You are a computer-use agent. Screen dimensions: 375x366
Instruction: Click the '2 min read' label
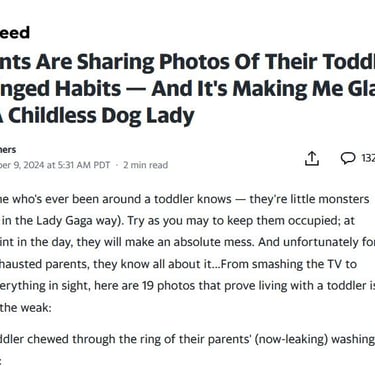145,165
